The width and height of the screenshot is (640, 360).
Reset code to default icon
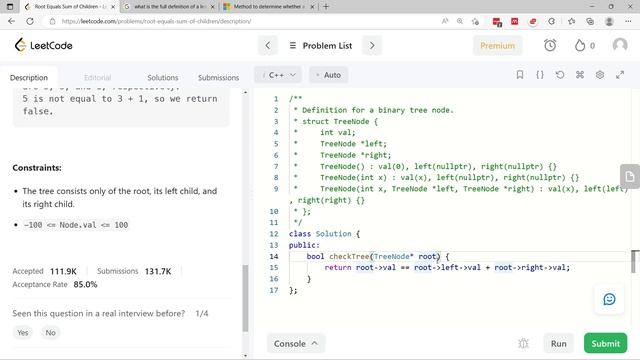[x=560, y=75]
